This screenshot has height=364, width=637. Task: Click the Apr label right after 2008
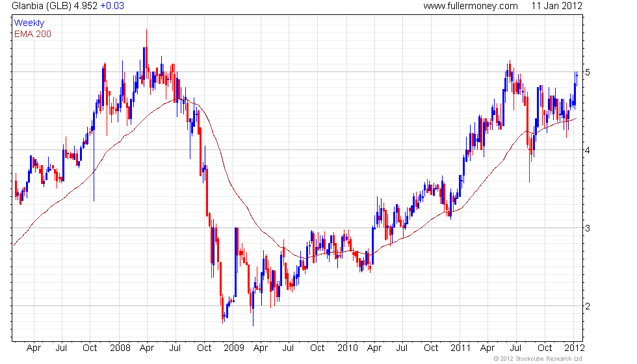click(147, 348)
